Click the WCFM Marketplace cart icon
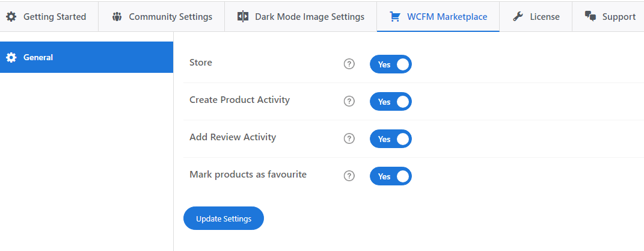Viewport: 644px width, 251px height. pyautogui.click(x=394, y=17)
